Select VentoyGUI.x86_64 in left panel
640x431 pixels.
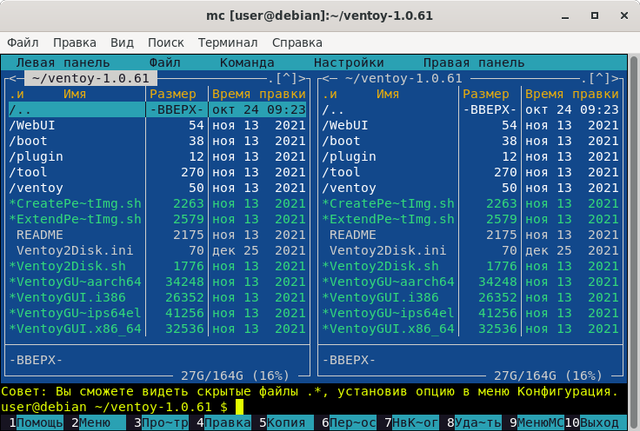(157, 329)
